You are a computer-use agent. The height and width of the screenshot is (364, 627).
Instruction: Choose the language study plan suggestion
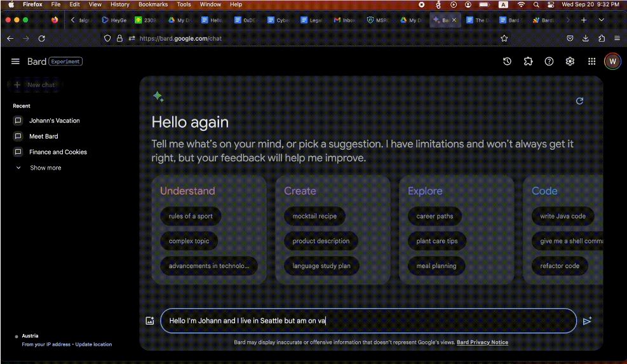[321, 266]
